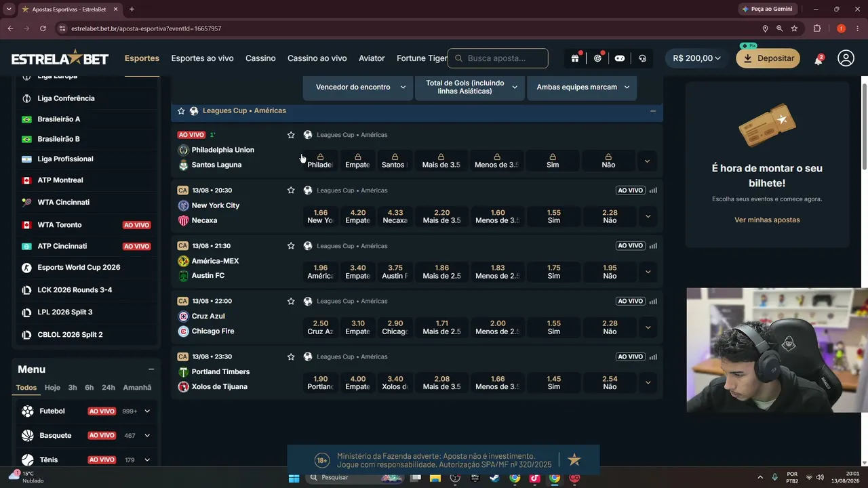Click the Depositar button
Image resolution: width=868 pixels, height=488 pixels.
coord(768,58)
